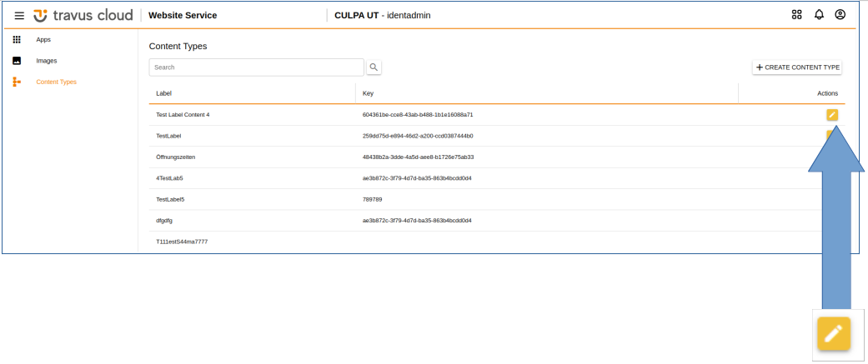The image size is (868, 364).
Task: Sort by the Key column header
Action: (x=368, y=93)
